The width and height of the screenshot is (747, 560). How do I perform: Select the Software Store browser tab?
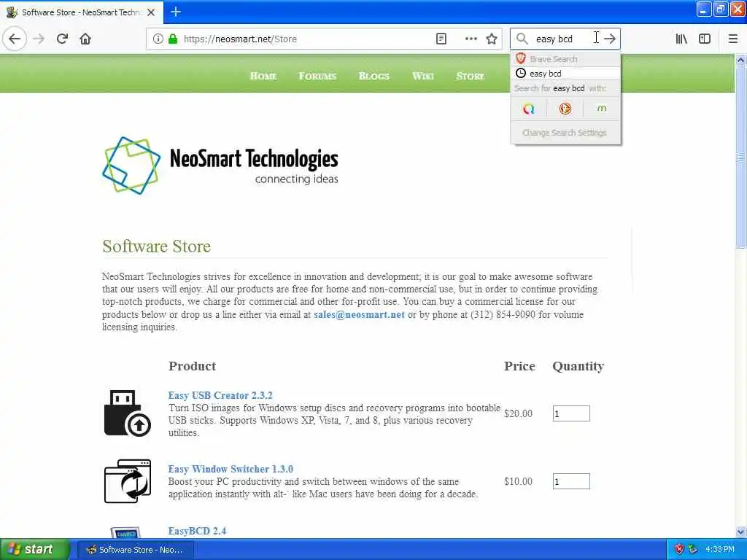pyautogui.click(x=82, y=12)
